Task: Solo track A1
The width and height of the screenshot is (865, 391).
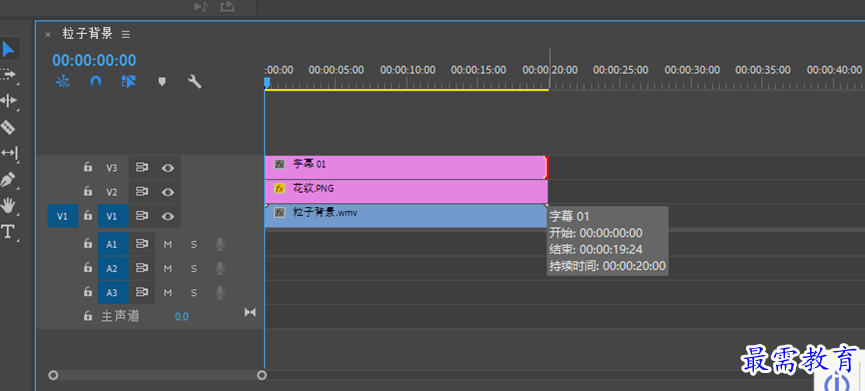Action: pos(194,244)
